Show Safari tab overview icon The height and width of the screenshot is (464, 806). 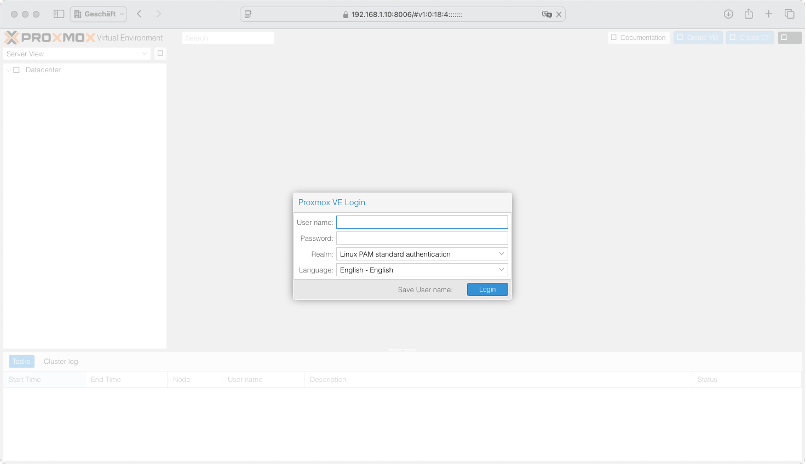click(x=789, y=14)
